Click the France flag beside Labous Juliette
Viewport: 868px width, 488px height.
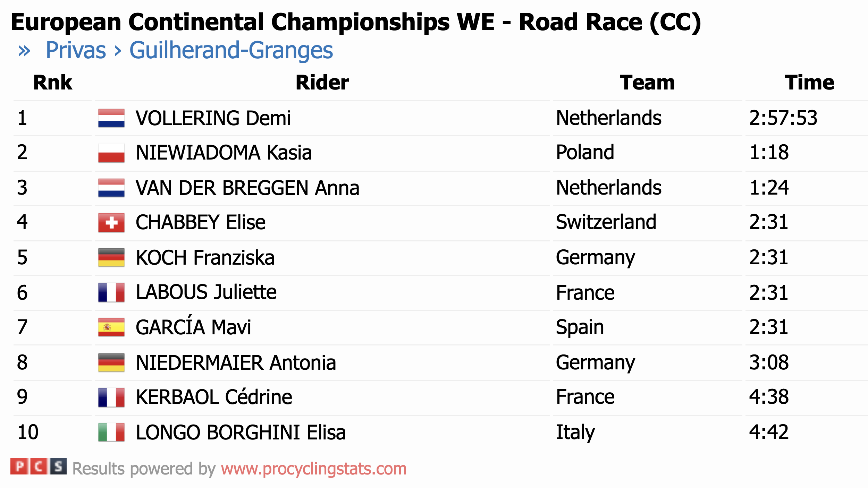point(111,292)
